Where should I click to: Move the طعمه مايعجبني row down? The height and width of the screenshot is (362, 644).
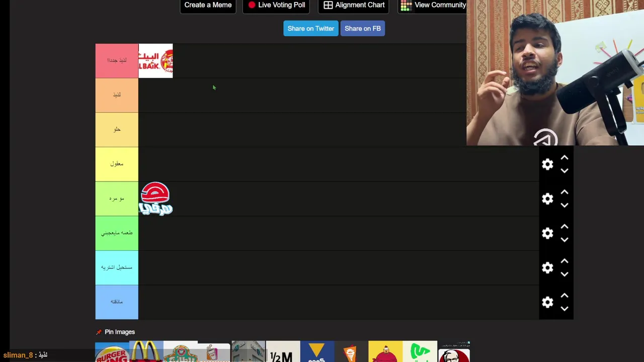coord(565,240)
